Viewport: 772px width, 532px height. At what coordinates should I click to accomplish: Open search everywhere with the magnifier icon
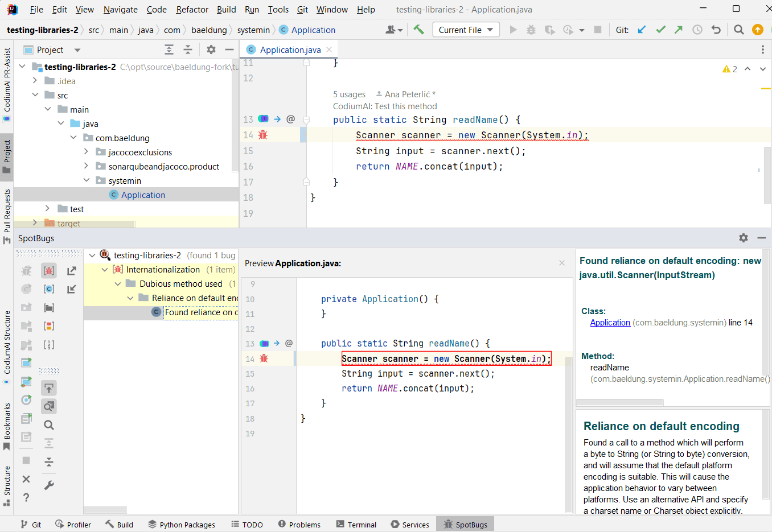[738, 29]
